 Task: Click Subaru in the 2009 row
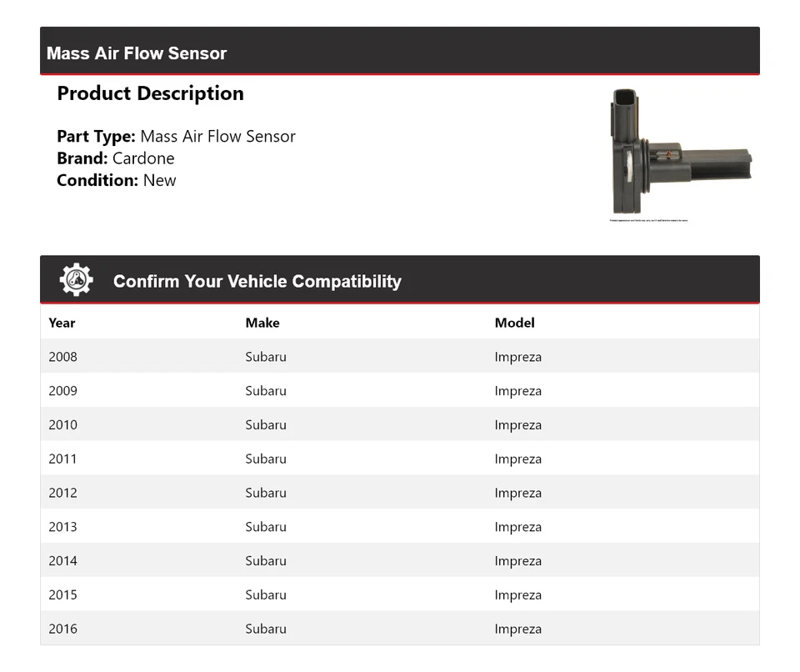[x=266, y=391]
